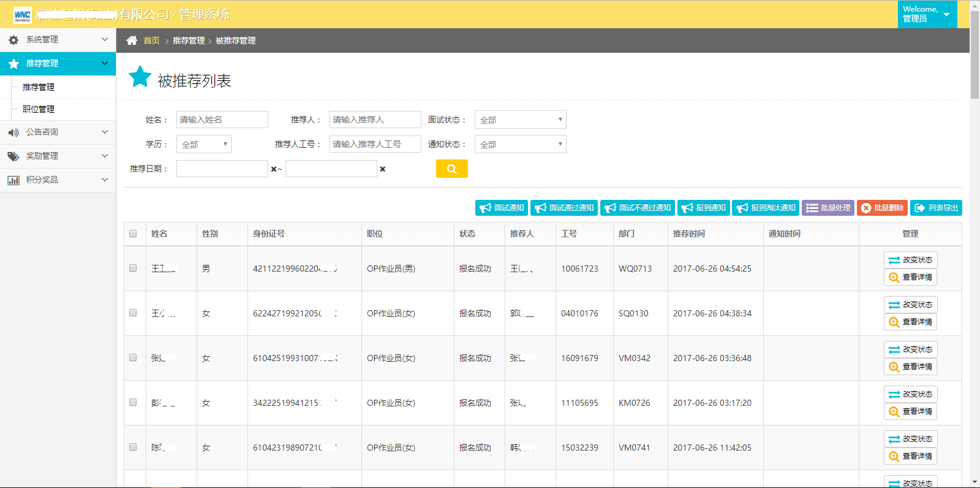Image resolution: width=980 pixels, height=488 pixels.
Task: Click the 面试通知 megaphone button
Action: pyautogui.click(x=502, y=208)
